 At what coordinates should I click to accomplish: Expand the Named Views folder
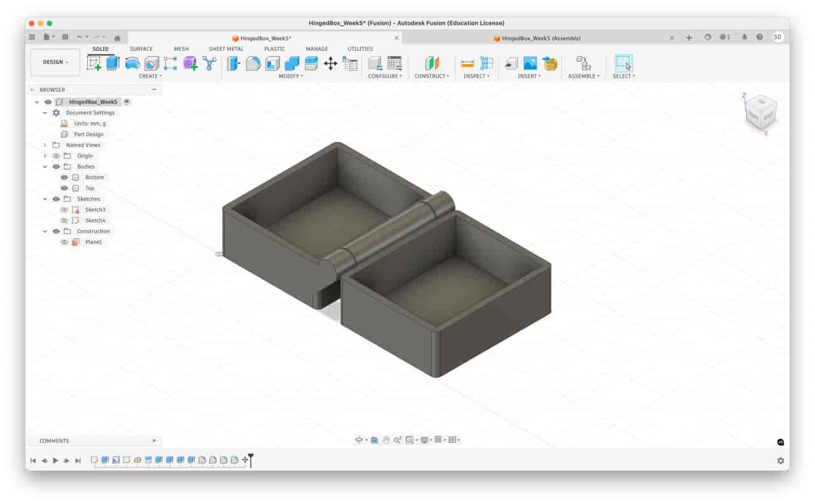click(x=45, y=145)
